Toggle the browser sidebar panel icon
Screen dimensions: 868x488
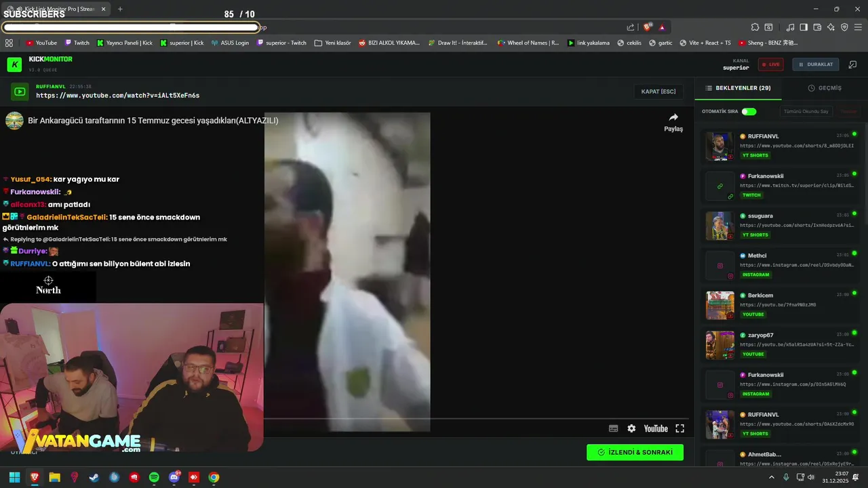(804, 27)
